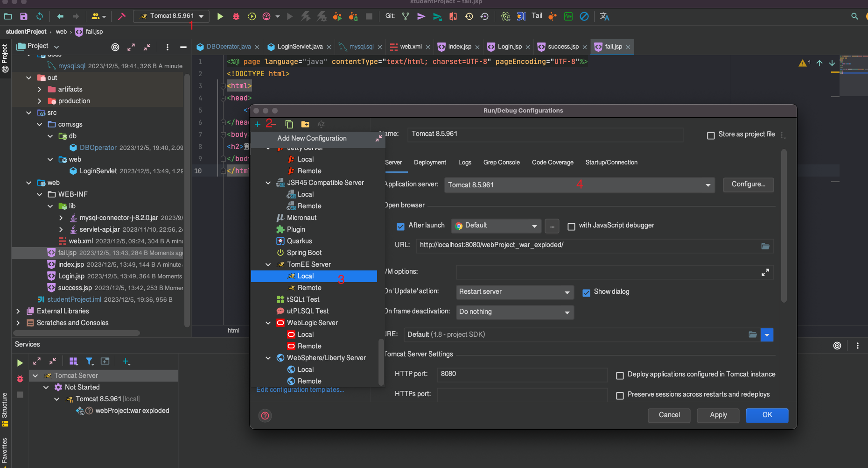
Task: Enable with JavaScript debugger checkbox
Action: coord(571,227)
